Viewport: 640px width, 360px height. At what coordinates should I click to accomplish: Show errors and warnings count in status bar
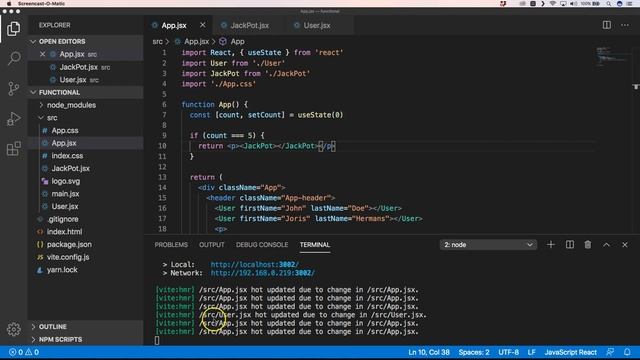point(24,352)
